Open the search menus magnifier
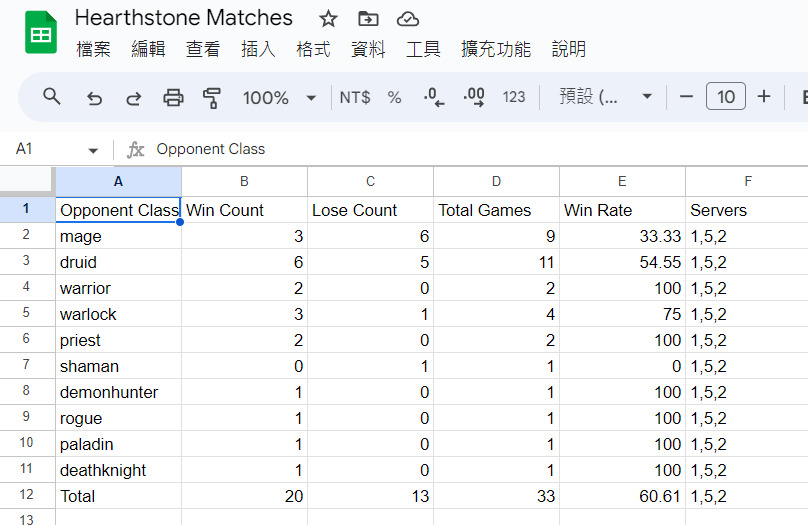Viewport: 808px width, 525px height. [52, 97]
